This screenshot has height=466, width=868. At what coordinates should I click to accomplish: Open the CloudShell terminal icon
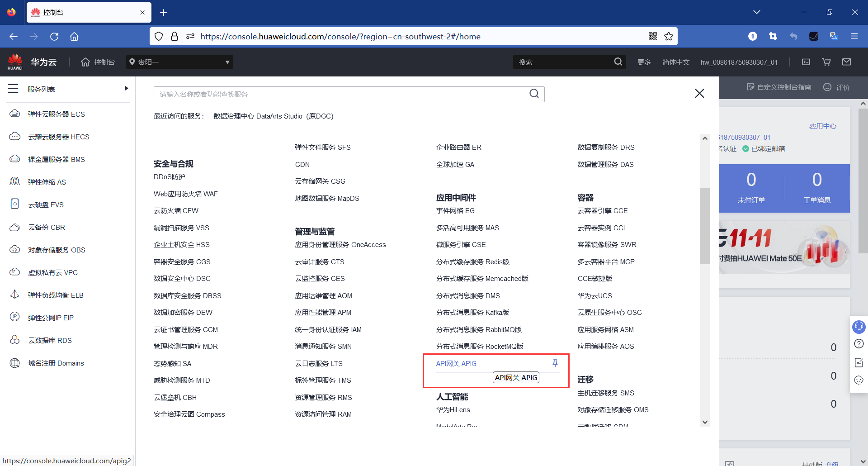tap(806, 62)
